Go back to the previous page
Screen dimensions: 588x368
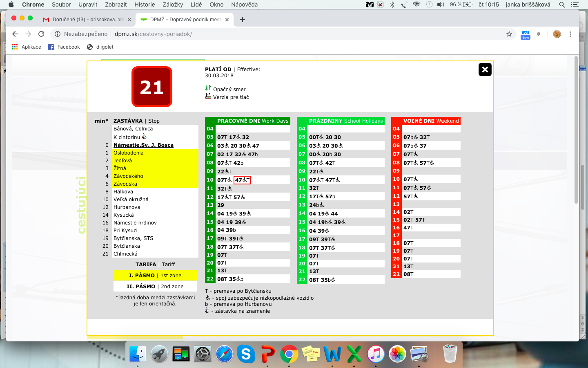click(15, 34)
